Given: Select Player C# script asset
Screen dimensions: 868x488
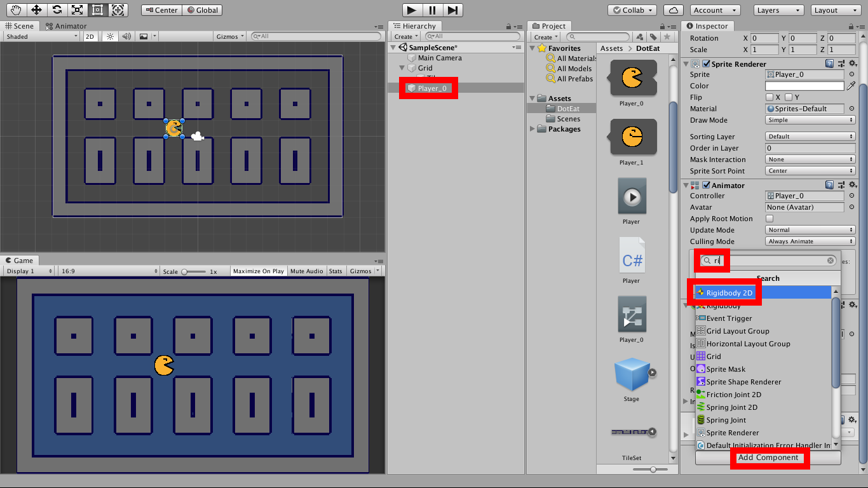Looking at the screenshot, I should [632, 255].
